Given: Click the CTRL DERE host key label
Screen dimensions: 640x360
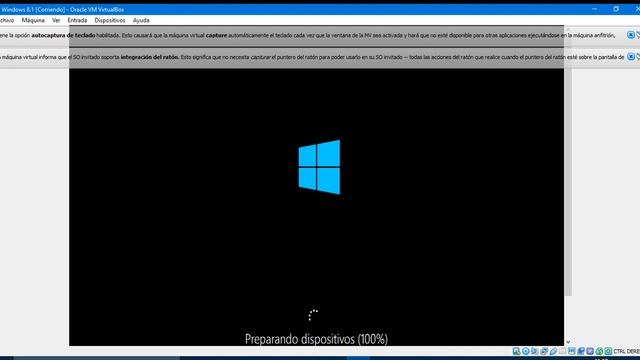Looking at the screenshot, I should [627, 351].
